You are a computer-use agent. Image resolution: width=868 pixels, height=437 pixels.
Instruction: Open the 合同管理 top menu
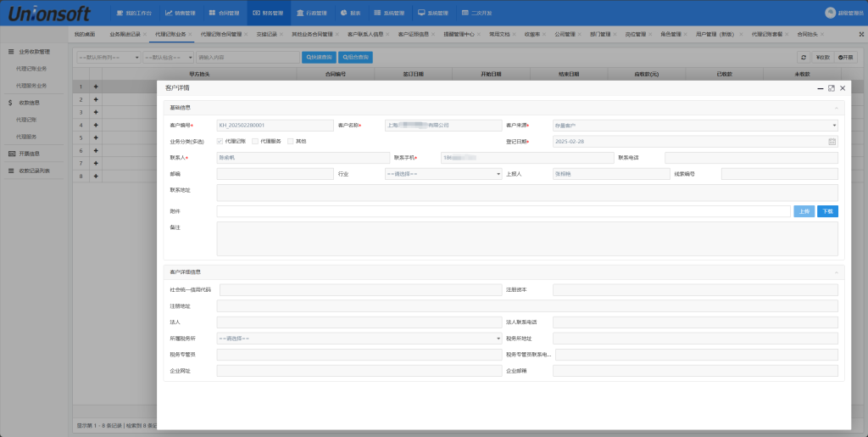(225, 13)
